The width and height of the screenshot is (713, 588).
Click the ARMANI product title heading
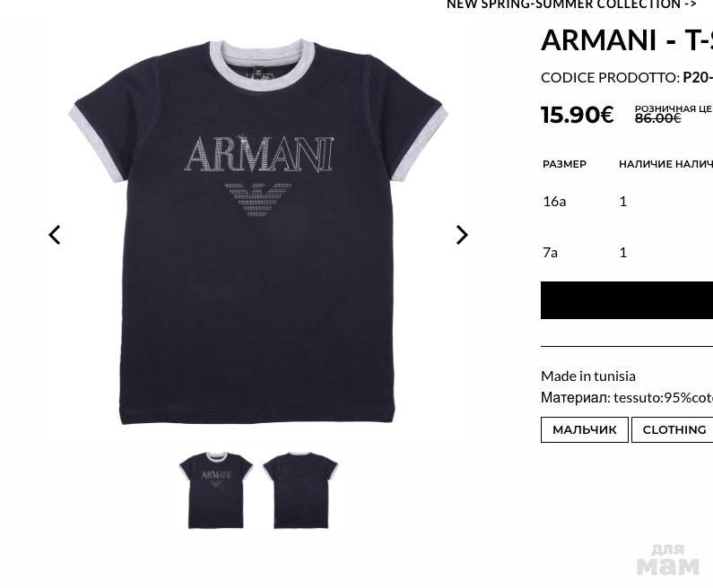627,40
